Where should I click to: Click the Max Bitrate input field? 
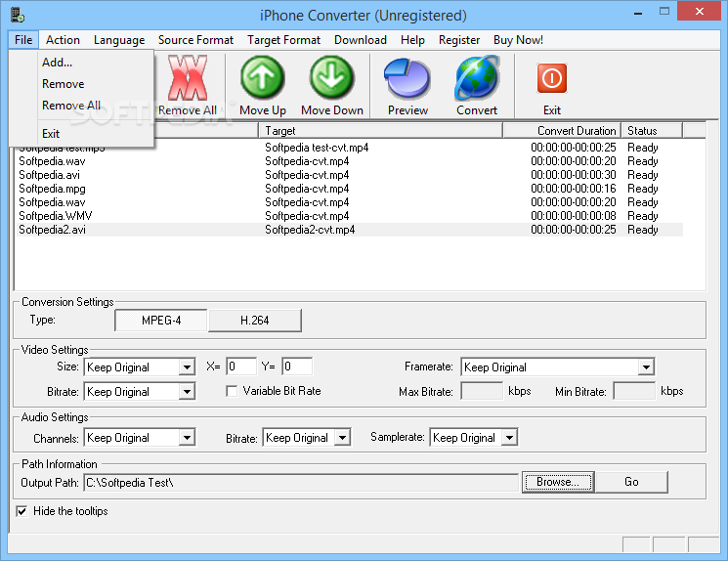point(482,391)
